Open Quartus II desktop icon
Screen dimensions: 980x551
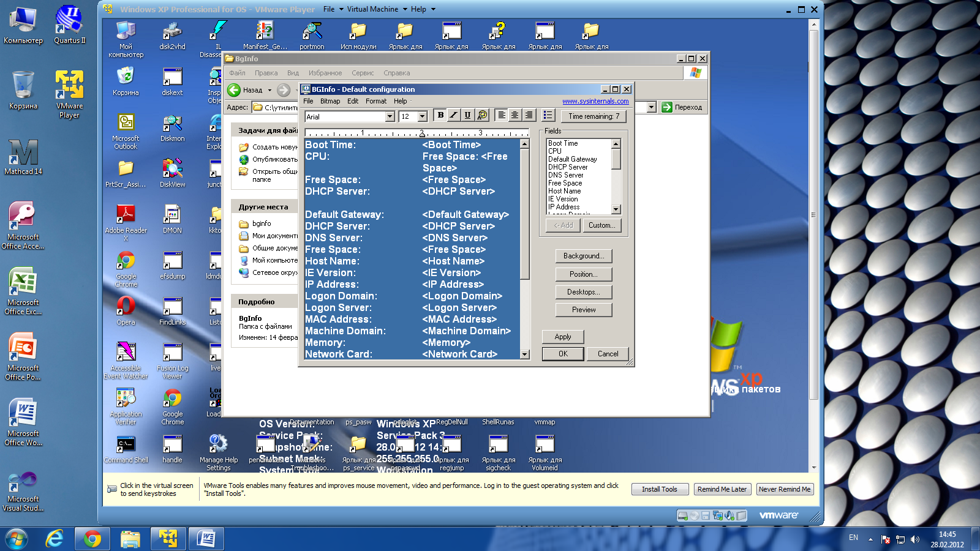(x=69, y=24)
